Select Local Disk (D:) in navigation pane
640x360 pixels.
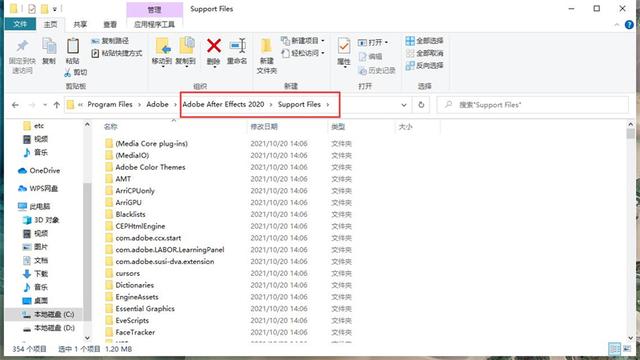tap(48, 328)
